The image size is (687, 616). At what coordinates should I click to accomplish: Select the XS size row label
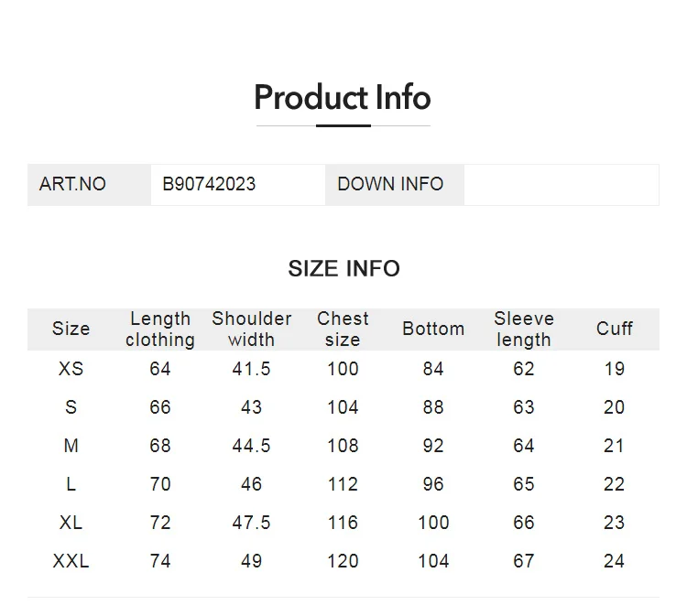[x=71, y=369]
